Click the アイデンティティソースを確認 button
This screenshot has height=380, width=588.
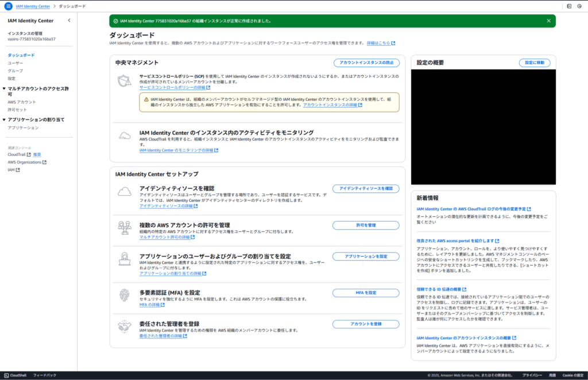(366, 189)
